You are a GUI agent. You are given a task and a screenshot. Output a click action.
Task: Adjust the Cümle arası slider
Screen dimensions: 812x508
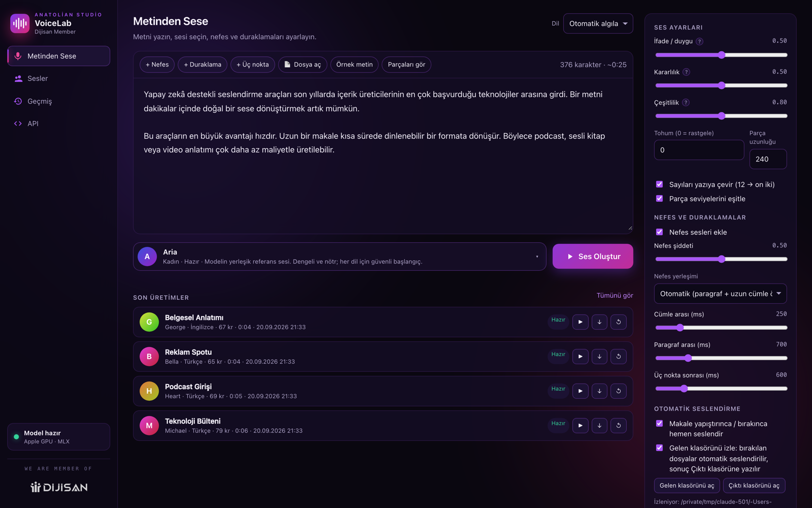pyautogui.click(x=721, y=328)
